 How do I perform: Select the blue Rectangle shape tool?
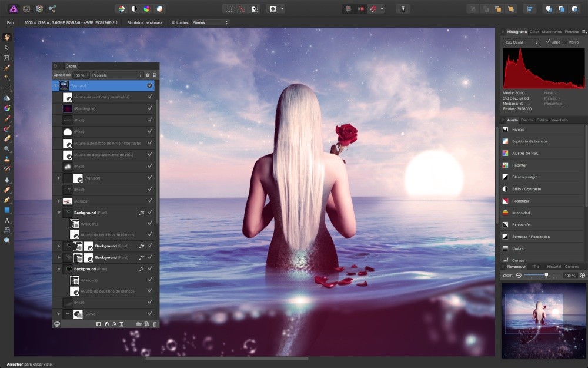coord(6,210)
